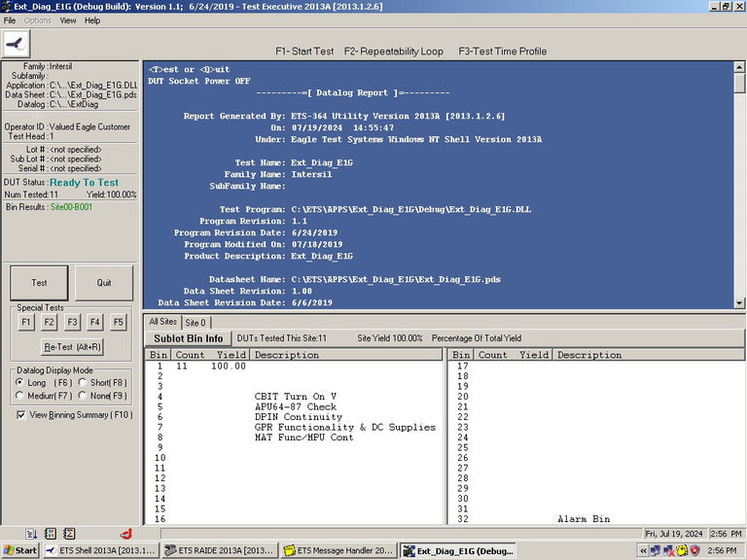The image size is (747, 560).
Task: Click the red status indicator icon
Action: pyautogui.click(x=126, y=534)
